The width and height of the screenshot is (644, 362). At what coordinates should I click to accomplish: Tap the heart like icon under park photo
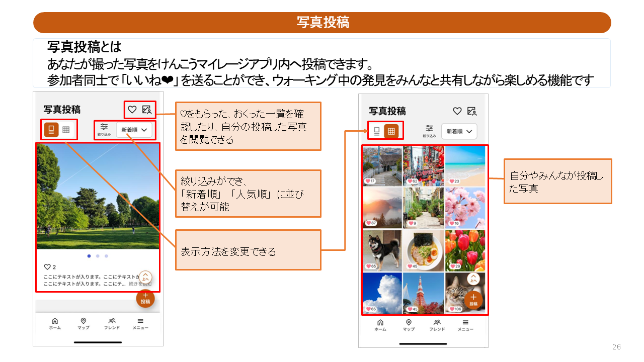pos(47,267)
